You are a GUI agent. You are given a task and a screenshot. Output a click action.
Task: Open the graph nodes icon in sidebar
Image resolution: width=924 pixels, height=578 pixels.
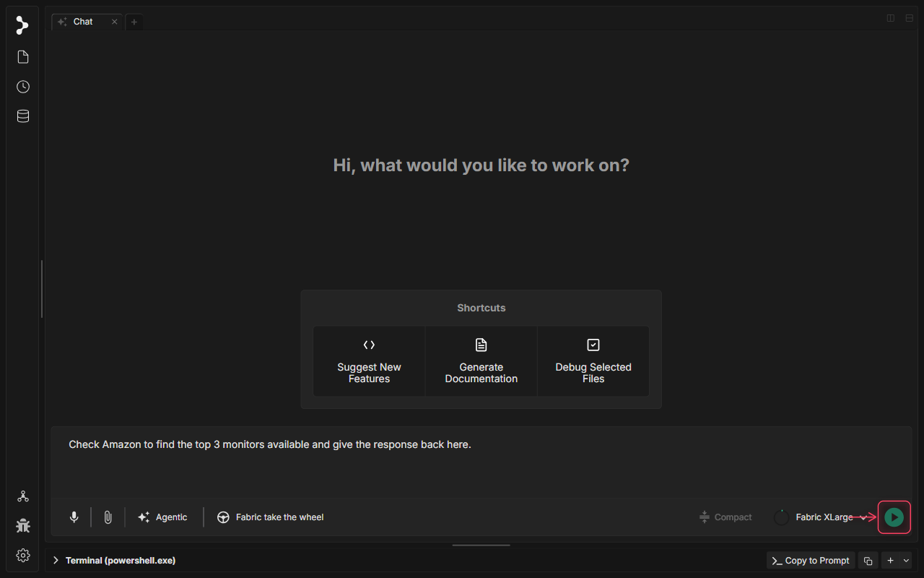23,496
